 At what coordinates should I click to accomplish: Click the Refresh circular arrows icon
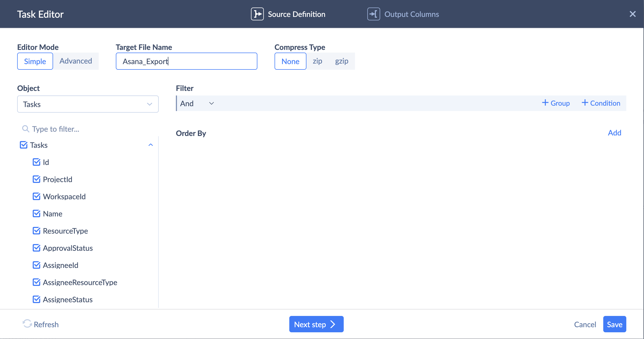[x=27, y=324]
